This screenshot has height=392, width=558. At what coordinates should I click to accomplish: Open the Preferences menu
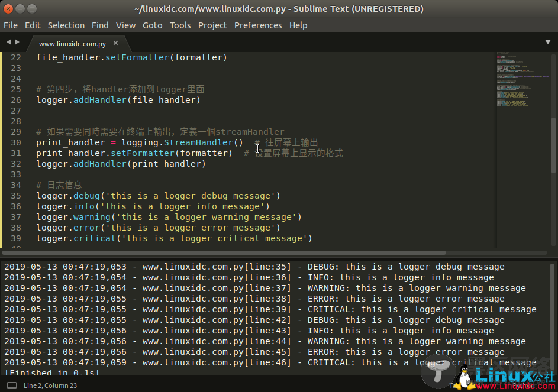(x=258, y=25)
